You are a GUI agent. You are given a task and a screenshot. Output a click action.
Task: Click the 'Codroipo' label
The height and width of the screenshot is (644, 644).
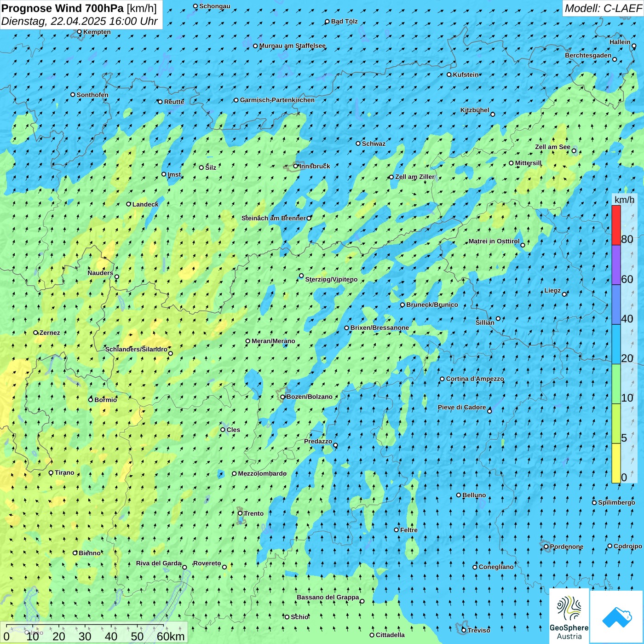(x=628, y=546)
